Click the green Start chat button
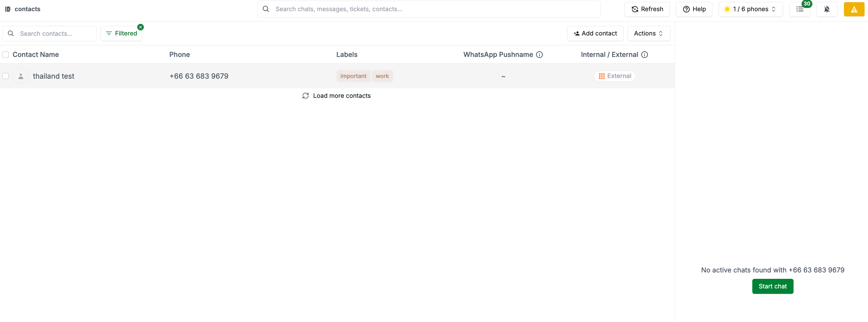 tap(772, 286)
